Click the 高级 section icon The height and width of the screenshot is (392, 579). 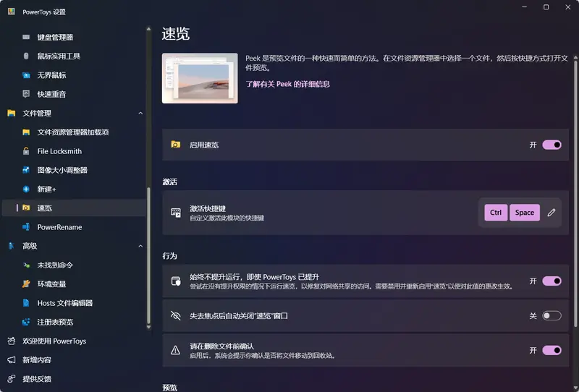(x=12, y=246)
